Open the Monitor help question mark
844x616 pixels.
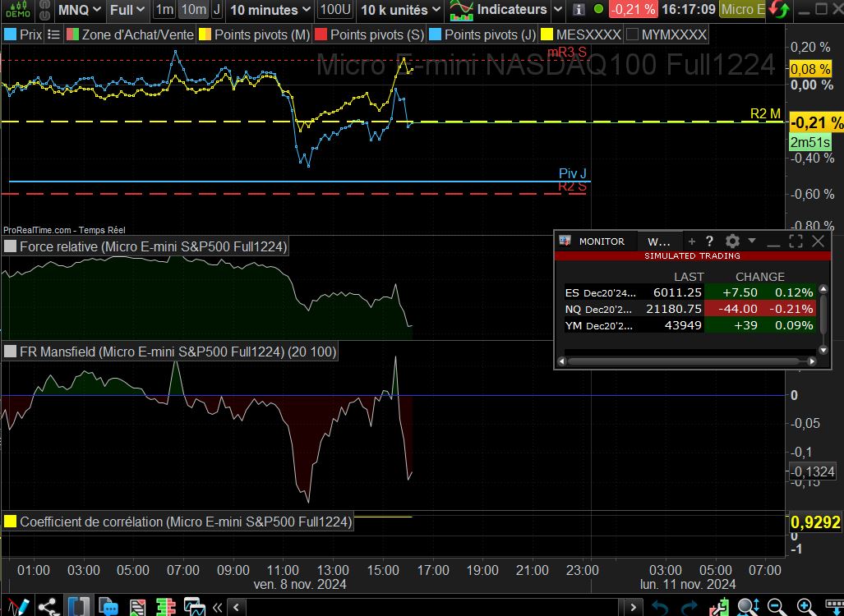(x=709, y=241)
